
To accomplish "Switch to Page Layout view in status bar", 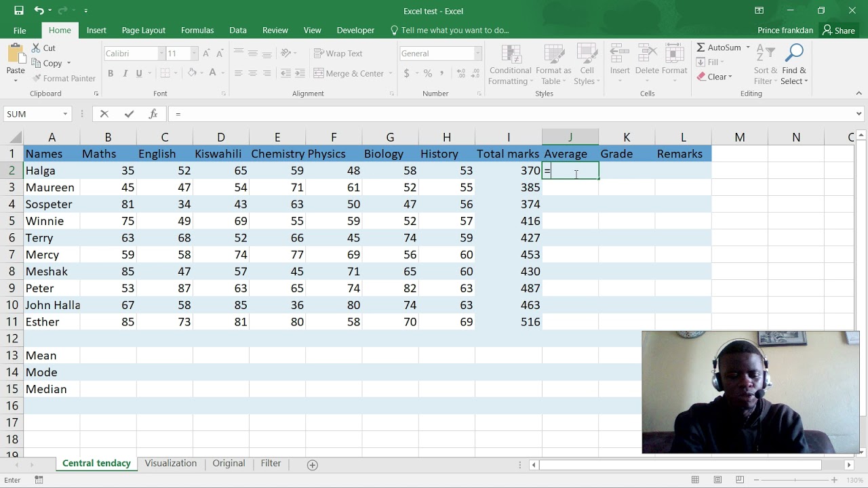I will click(x=717, y=480).
